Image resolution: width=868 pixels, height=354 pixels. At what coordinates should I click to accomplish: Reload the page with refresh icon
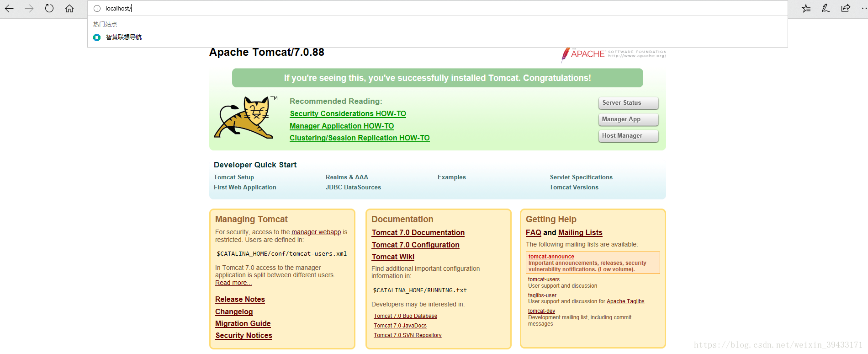pyautogui.click(x=49, y=8)
